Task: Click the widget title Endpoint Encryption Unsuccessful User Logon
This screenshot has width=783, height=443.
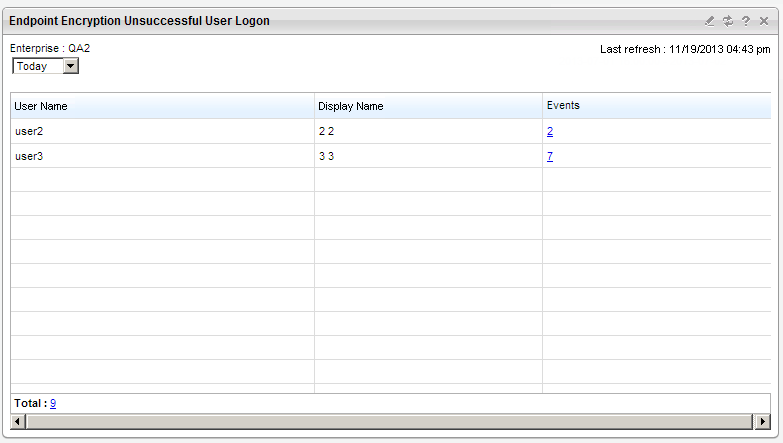Action: (139, 21)
